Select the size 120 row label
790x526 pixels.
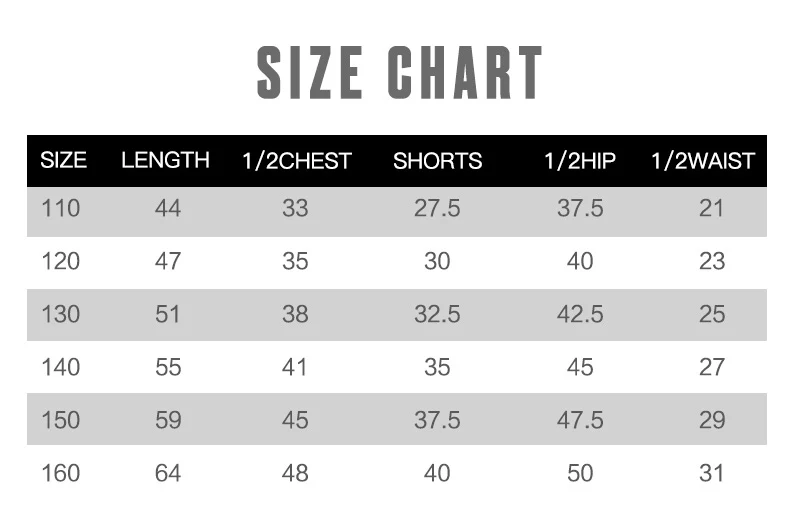[x=60, y=261]
